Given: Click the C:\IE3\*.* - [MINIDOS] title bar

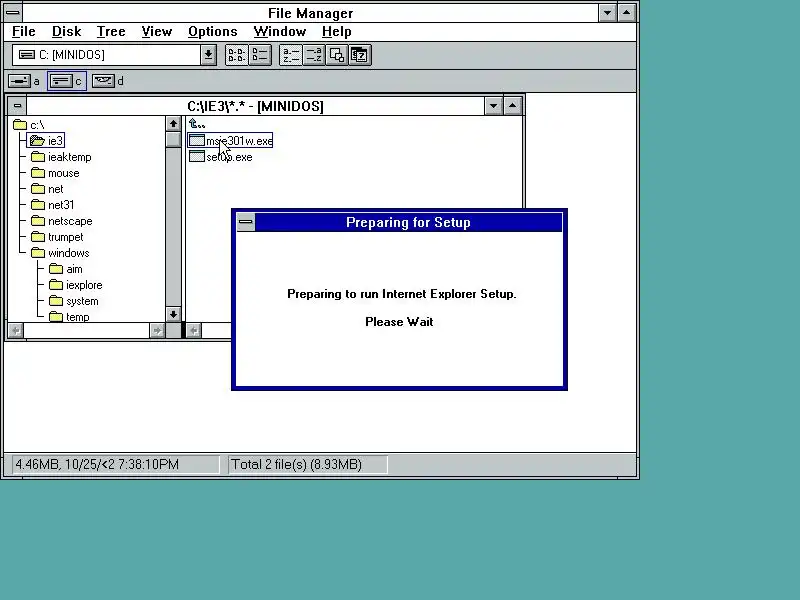Looking at the screenshot, I should click(255, 106).
